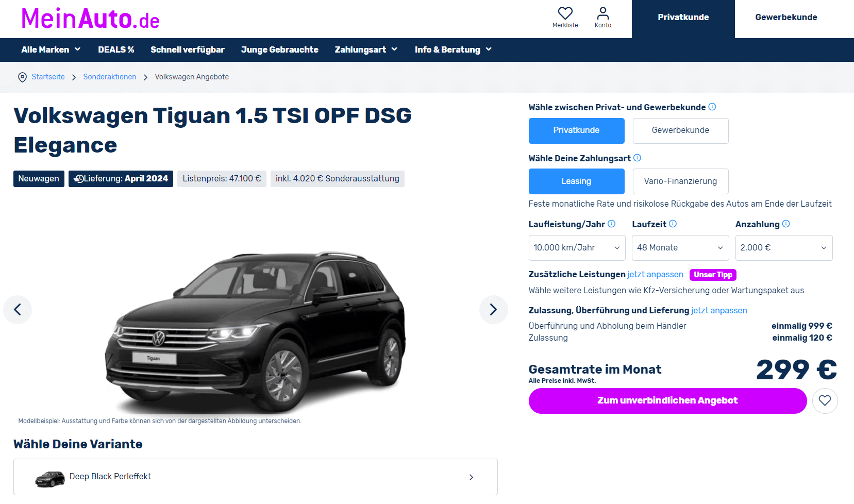
Task: Click info icon beside Anzahlung
Action: 786,224
